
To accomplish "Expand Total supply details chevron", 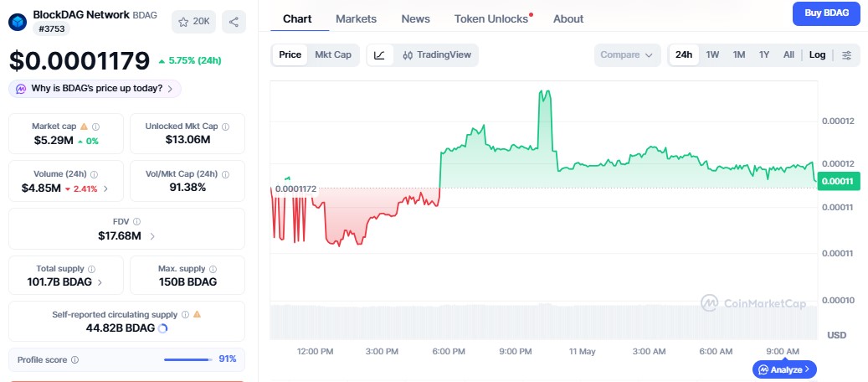I will click(x=100, y=282).
